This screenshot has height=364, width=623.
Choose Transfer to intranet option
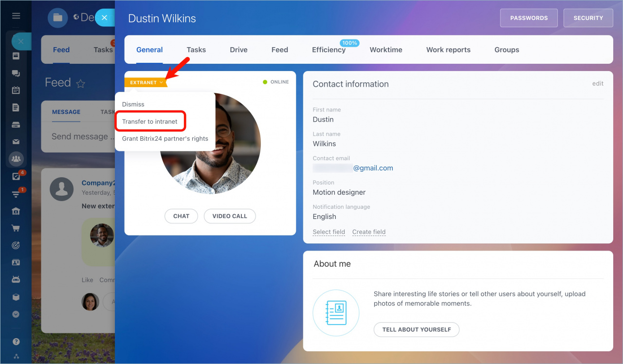click(150, 121)
